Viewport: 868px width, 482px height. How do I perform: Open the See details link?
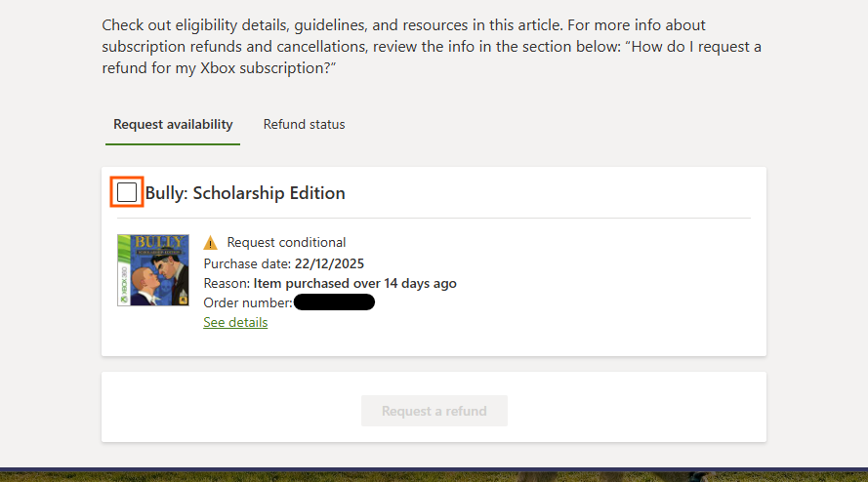click(x=235, y=323)
